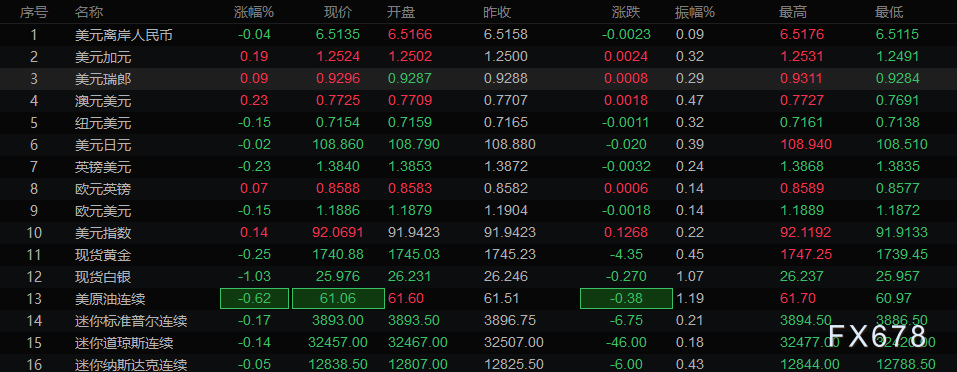This screenshot has height=372, width=957.
Task: Click highlighted -0.62 change cell
Action: pos(254,298)
